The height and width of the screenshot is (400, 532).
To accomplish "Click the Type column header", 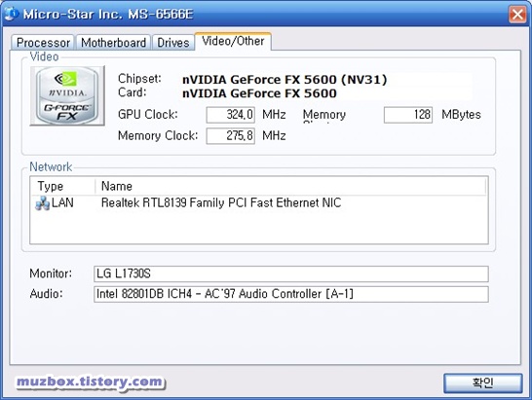I will pyautogui.click(x=63, y=186).
